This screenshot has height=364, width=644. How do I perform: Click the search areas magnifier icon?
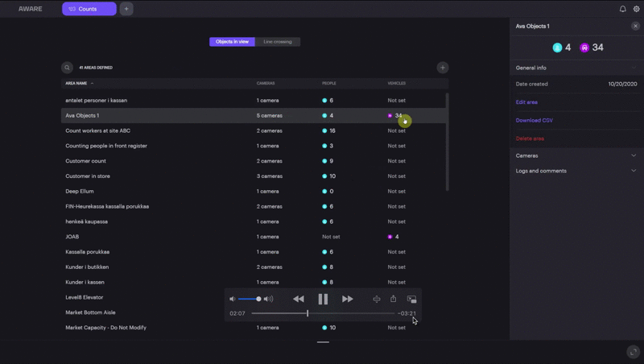click(67, 68)
